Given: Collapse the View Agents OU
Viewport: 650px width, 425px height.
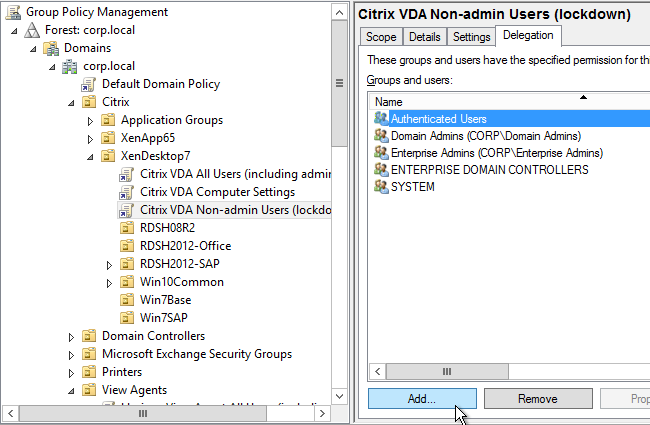Looking at the screenshot, I should tap(72, 391).
